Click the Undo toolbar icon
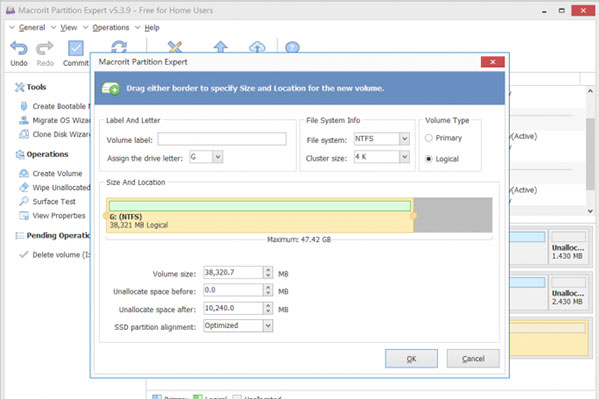 (x=19, y=49)
